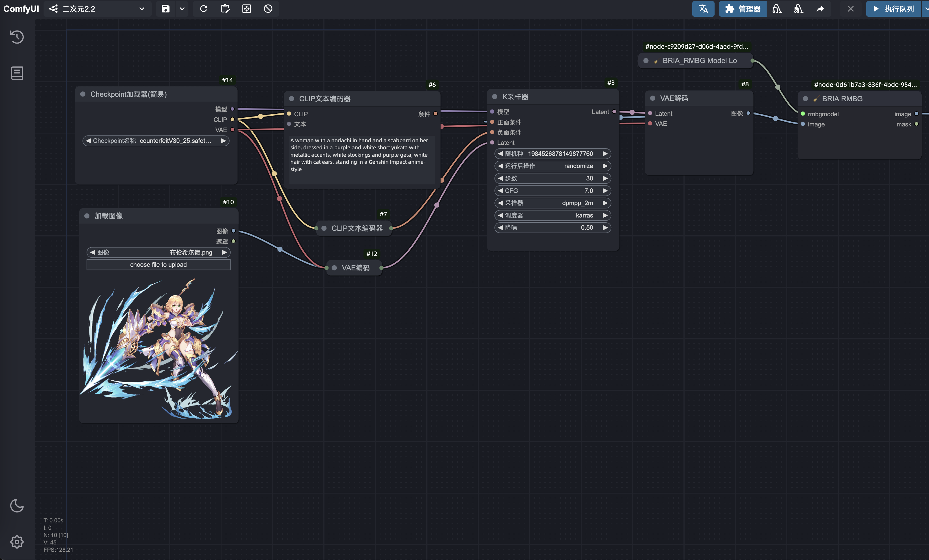This screenshot has width=929, height=560.
Task: Close the top bar with X icon
Action: [851, 9]
